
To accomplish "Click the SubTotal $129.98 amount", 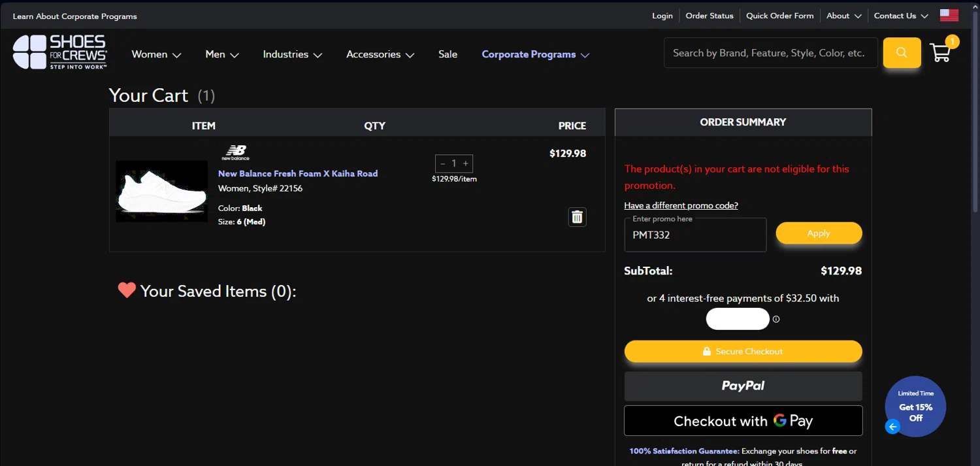I will pos(841,271).
